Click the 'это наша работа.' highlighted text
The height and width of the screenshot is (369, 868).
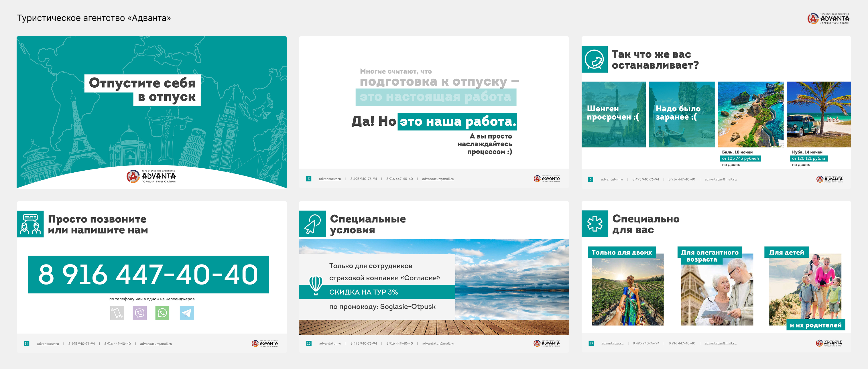(457, 122)
